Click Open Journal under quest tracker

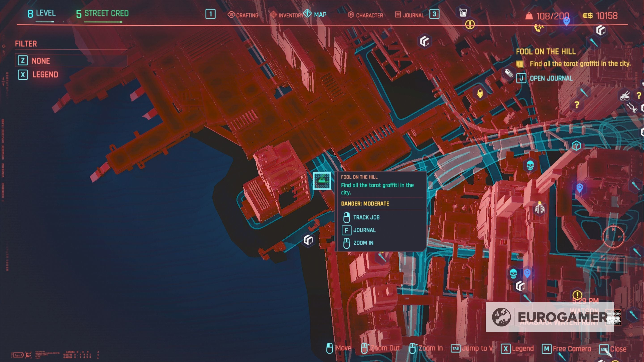(x=544, y=78)
